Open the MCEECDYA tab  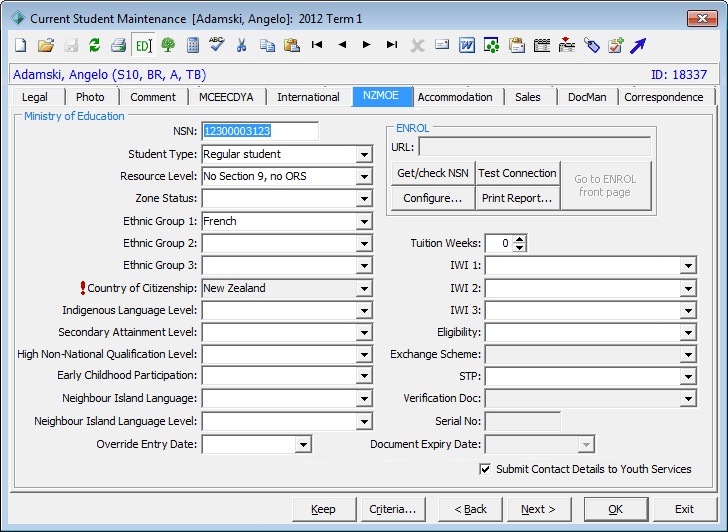226,97
